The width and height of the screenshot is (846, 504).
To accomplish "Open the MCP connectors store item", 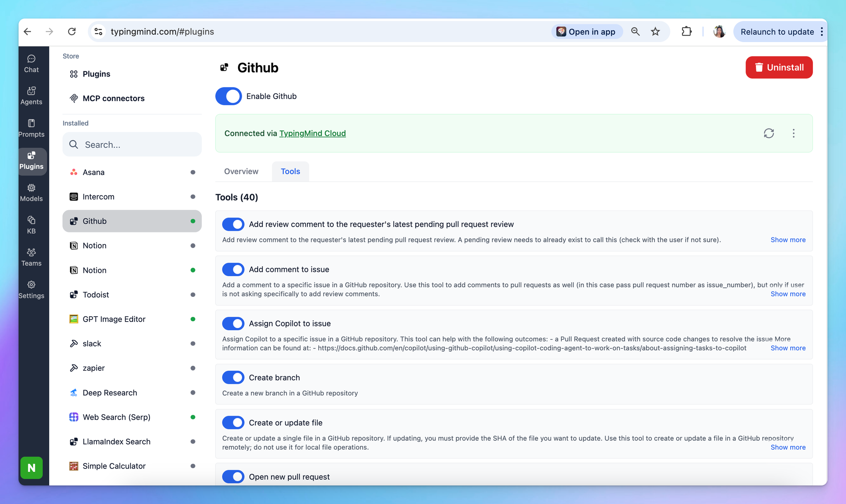I will [113, 98].
